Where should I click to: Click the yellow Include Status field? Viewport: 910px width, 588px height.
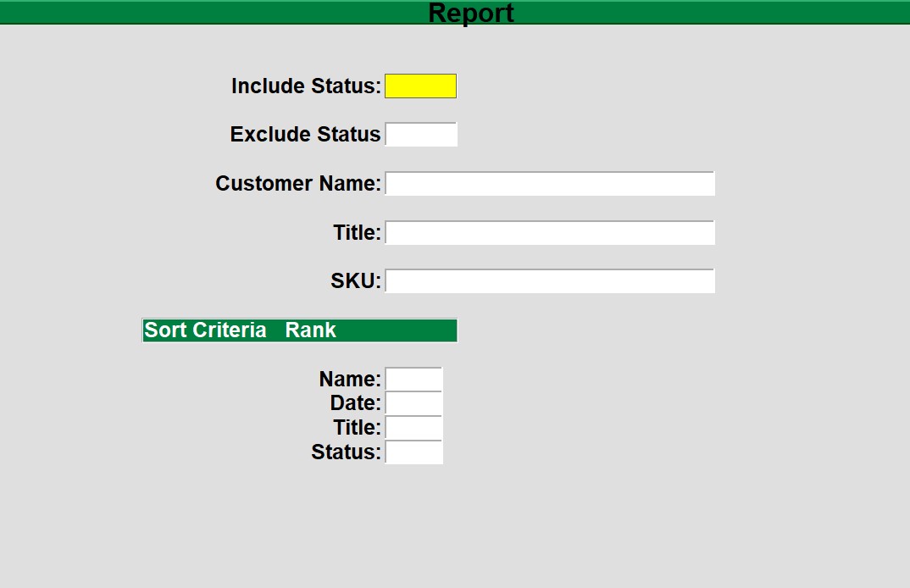coord(421,86)
